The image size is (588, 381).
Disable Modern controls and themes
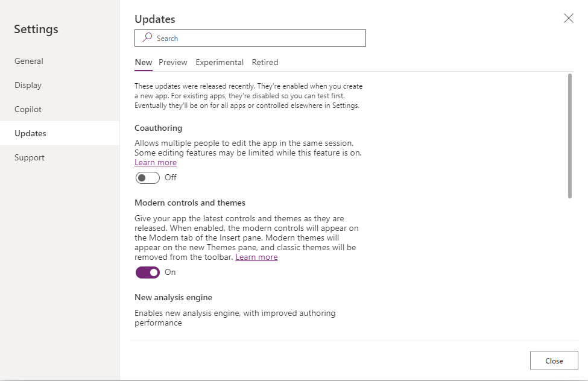click(147, 272)
